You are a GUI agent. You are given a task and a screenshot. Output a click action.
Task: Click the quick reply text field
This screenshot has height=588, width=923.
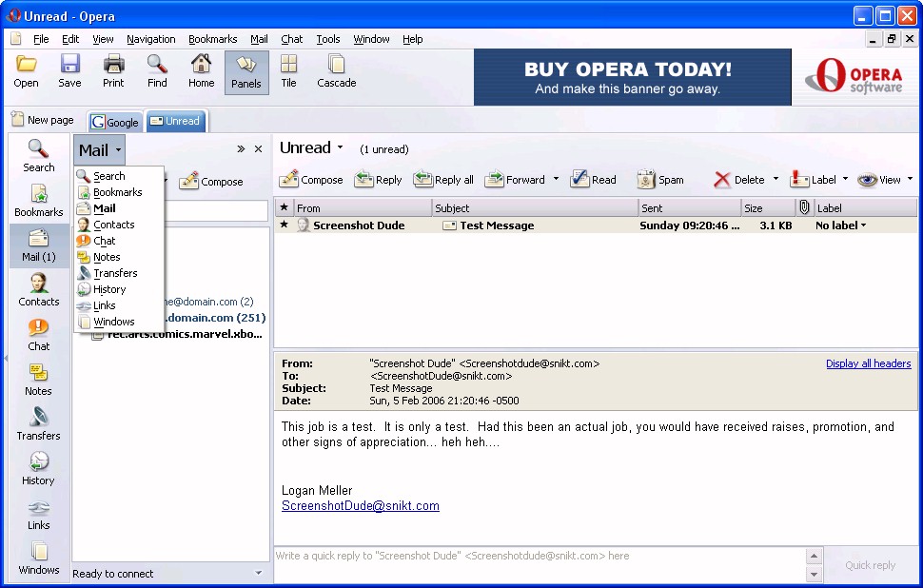538,563
